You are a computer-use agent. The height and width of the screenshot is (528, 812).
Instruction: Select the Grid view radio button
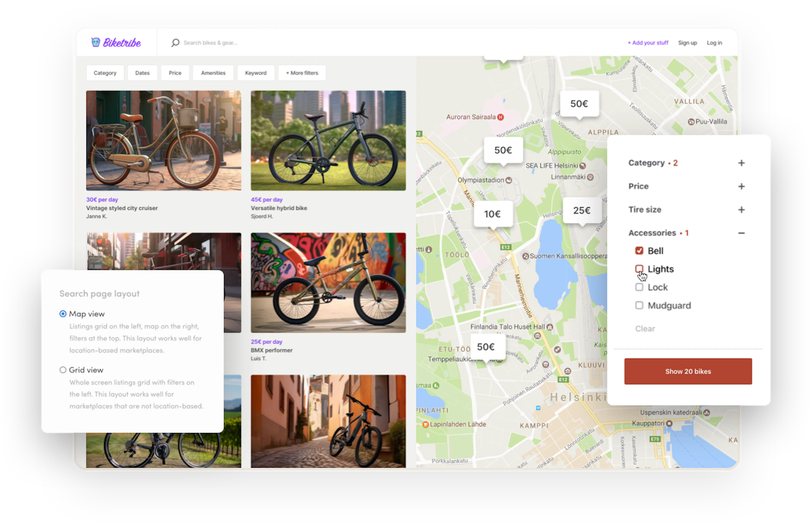click(x=63, y=370)
